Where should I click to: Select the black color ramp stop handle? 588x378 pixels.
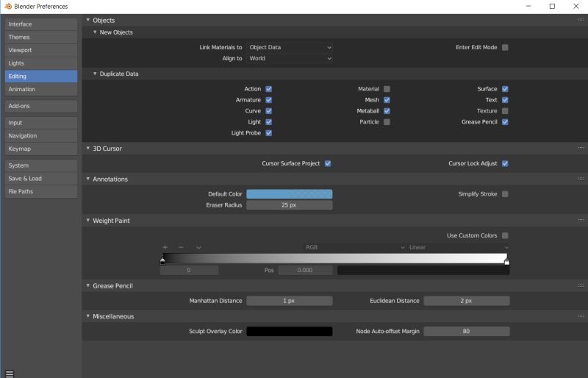(x=162, y=260)
